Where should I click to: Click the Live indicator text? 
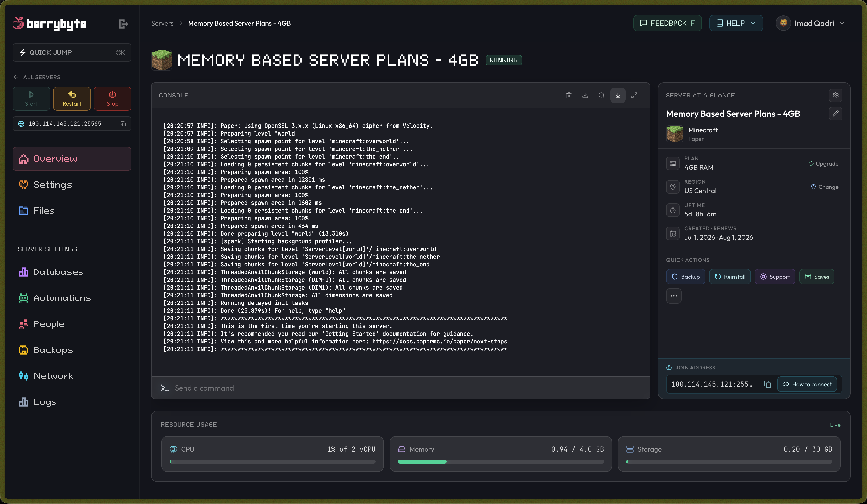click(x=835, y=425)
